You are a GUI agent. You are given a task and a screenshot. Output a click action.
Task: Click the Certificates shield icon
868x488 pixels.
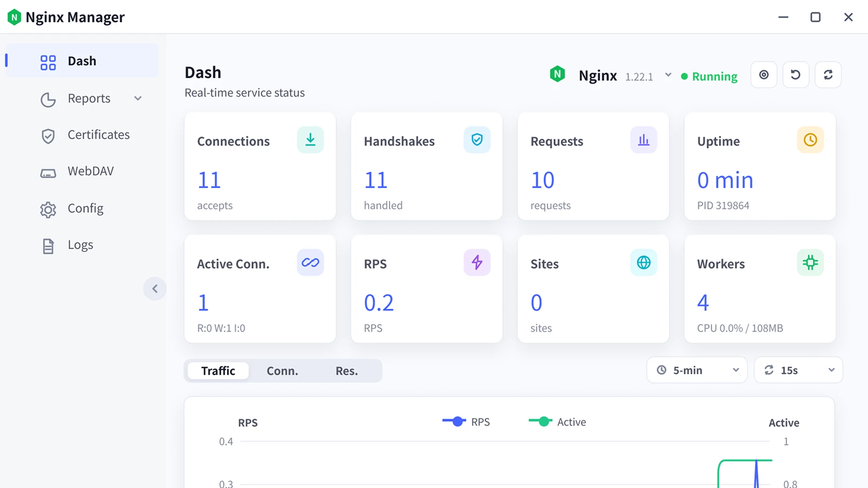[x=48, y=136]
